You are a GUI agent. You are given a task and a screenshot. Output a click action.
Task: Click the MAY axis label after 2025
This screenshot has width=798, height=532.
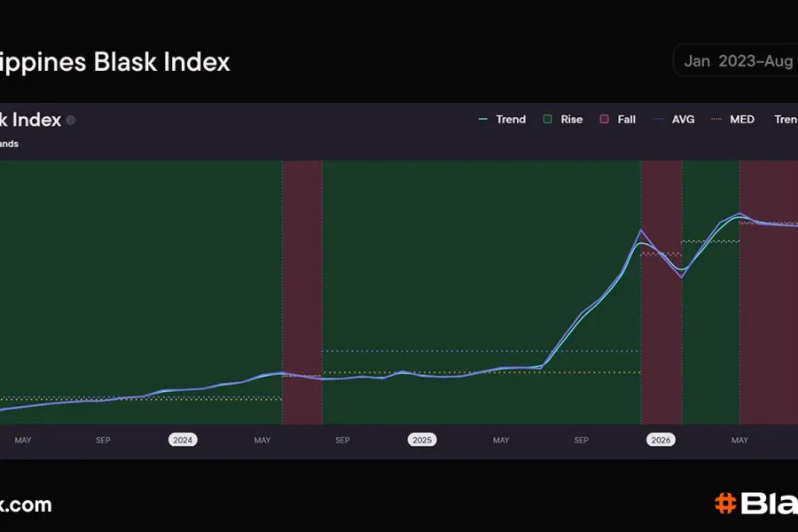click(x=501, y=440)
